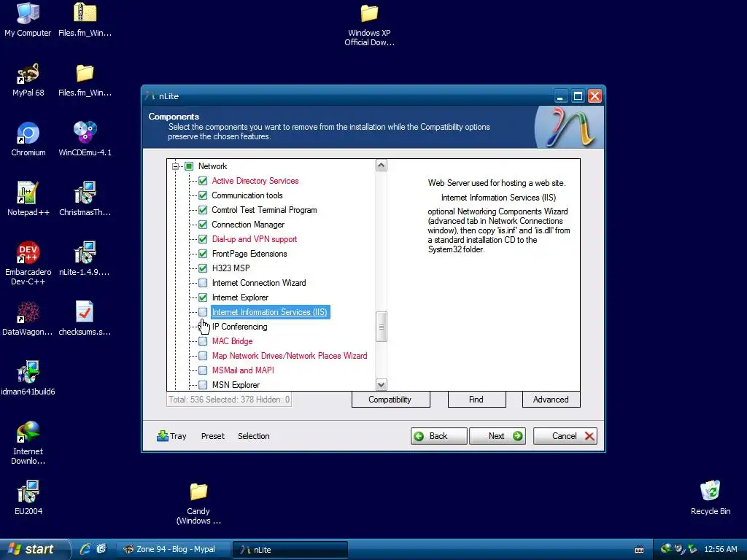This screenshot has height=560, width=747.
Task: Click the Compatibility button
Action: (x=391, y=400)
